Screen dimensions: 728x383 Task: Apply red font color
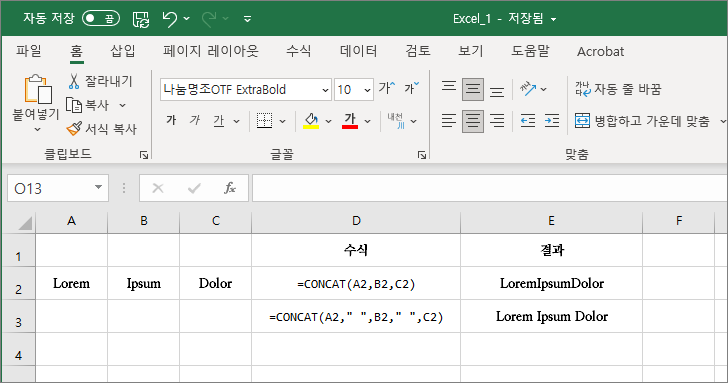(x=350, y=121)
